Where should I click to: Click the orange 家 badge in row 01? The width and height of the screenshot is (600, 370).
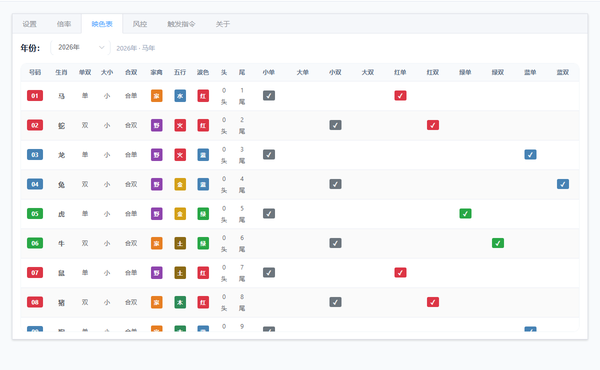[157, 96]
